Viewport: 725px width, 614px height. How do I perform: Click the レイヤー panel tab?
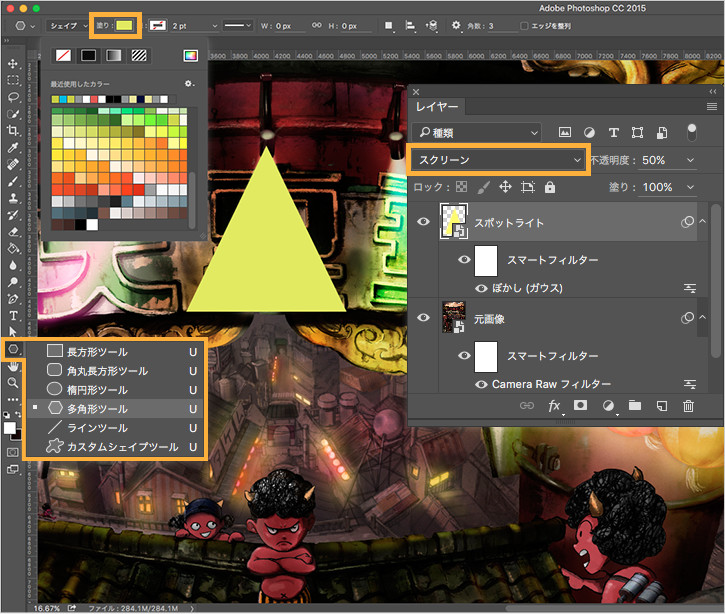click(x=437, y=107)
